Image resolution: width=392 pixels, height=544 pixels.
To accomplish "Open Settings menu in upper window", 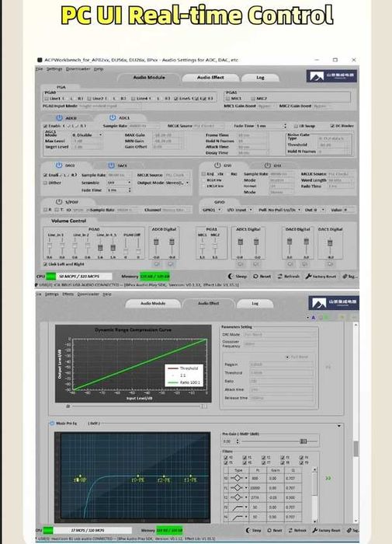I will coord(54,69).
